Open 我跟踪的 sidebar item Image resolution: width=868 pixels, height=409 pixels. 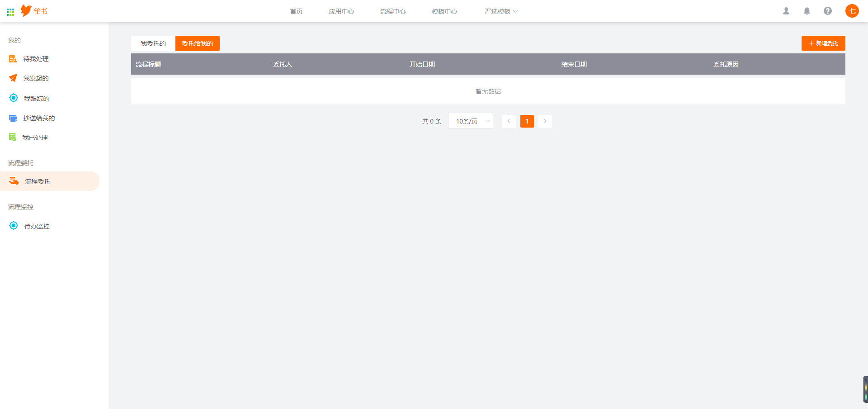[50, 98]
